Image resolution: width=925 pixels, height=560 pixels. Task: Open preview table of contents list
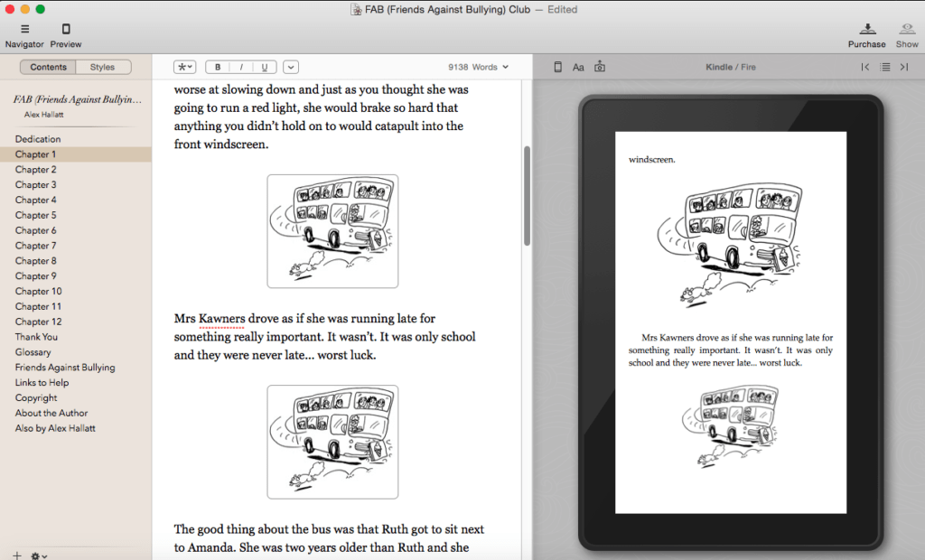pyautogui.click(x=885, y=67)
